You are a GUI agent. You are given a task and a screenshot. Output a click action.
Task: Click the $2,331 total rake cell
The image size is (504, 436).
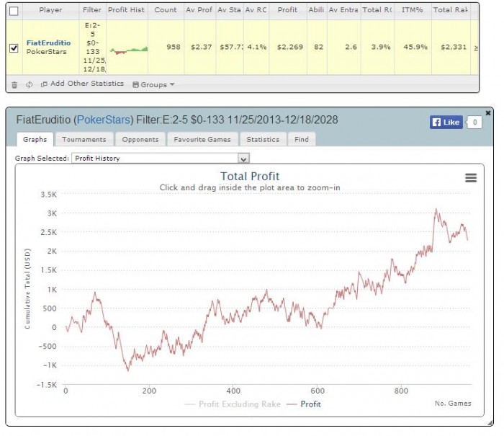pos(454,47)
